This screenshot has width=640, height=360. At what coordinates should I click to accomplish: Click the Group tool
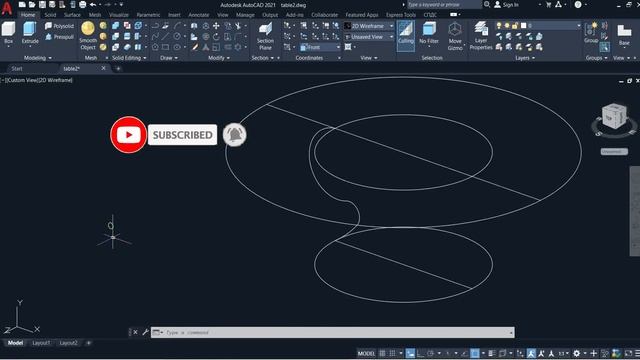point(591,33)
